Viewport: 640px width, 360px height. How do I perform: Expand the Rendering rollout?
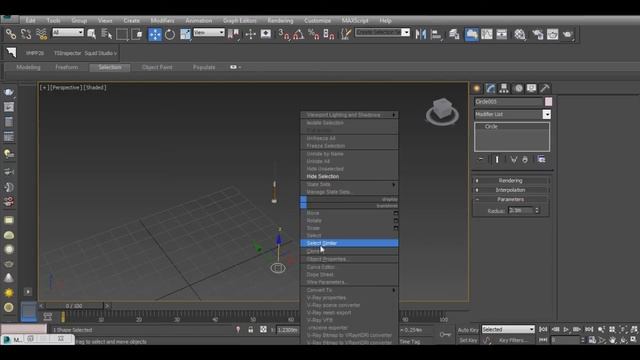(511, 180)
